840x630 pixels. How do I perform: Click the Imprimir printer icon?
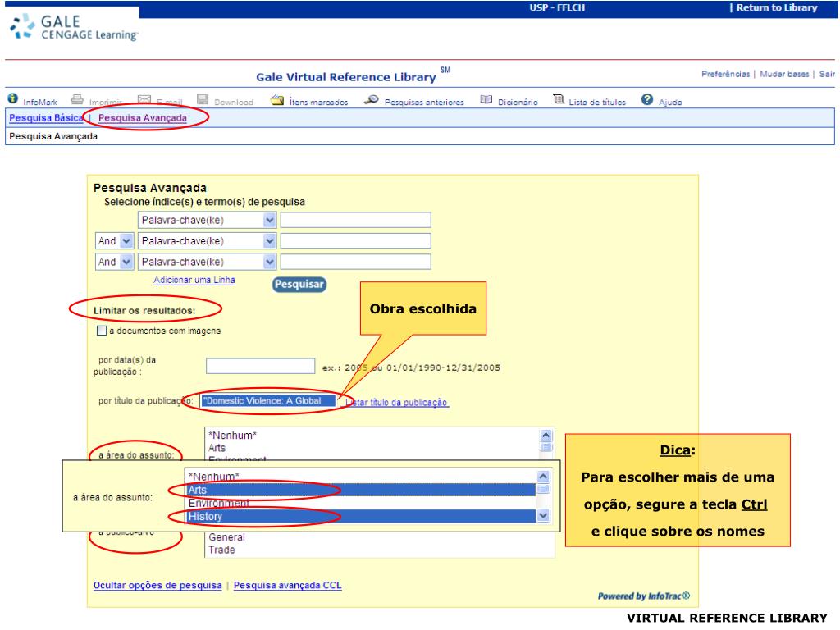(77, 99)
